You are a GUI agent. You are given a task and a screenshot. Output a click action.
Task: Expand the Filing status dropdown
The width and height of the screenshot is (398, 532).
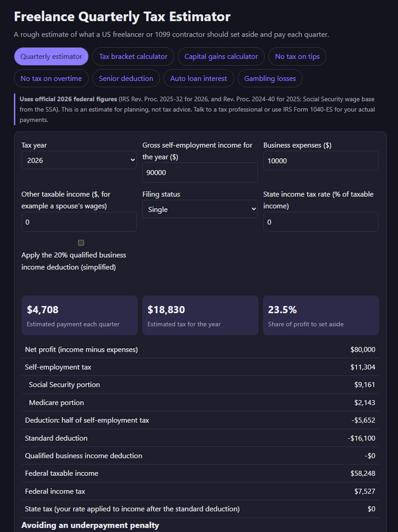pos(200,209)
